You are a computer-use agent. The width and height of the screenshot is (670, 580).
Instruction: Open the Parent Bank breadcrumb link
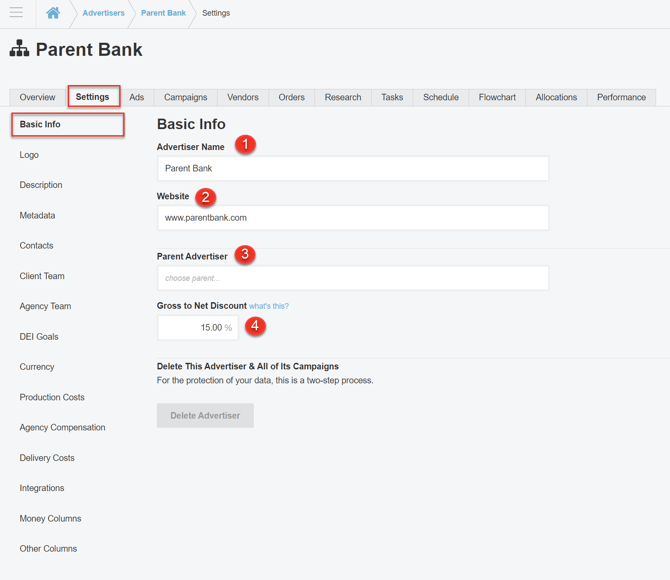coord(163,13)
